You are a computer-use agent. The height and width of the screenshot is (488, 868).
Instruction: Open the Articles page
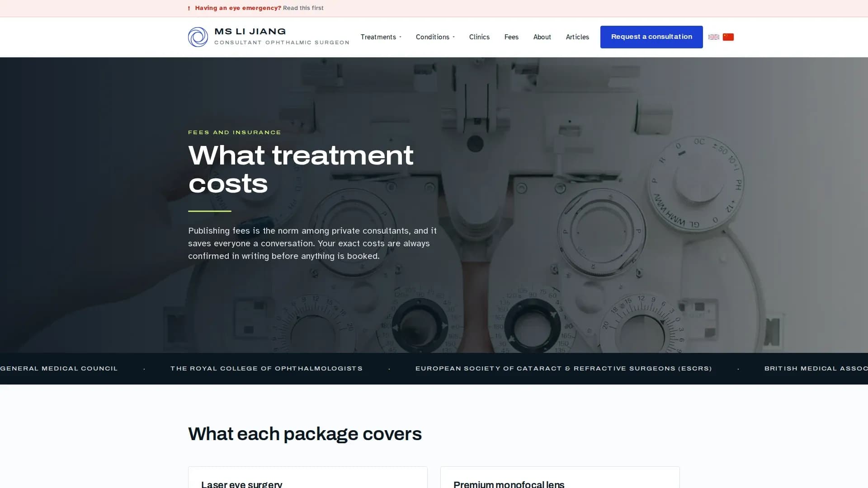pos(577,37)
